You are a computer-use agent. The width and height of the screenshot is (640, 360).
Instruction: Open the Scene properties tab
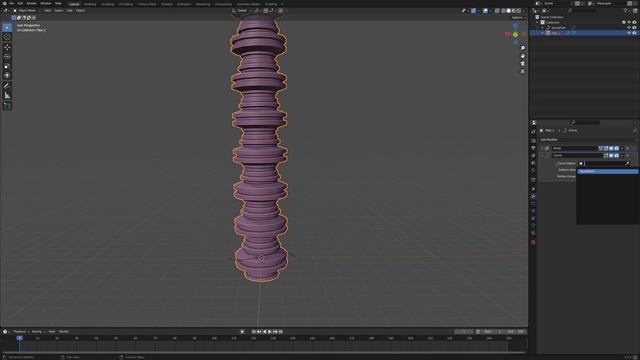pos(533,163)
